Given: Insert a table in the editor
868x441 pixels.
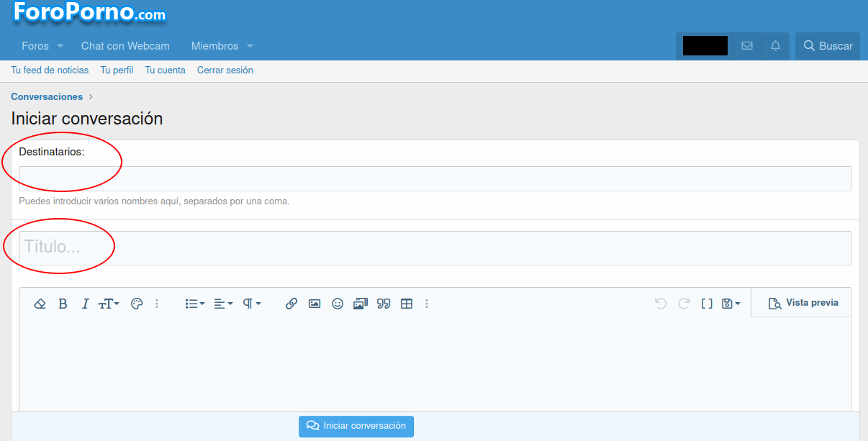Looking at the screenshot, I should (x=407, y=304).
